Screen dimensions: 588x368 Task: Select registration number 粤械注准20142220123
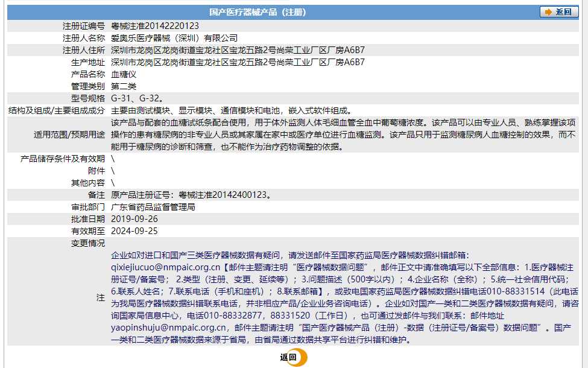[155, 26]
